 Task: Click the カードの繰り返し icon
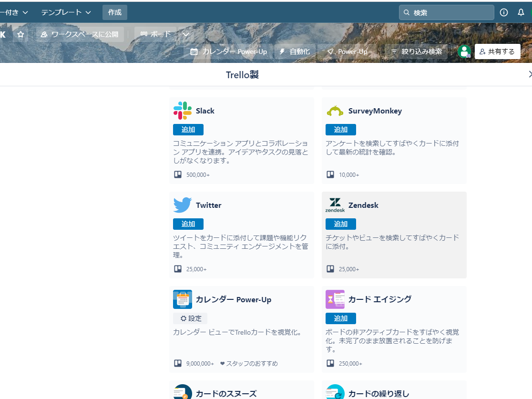coord(335,392)
